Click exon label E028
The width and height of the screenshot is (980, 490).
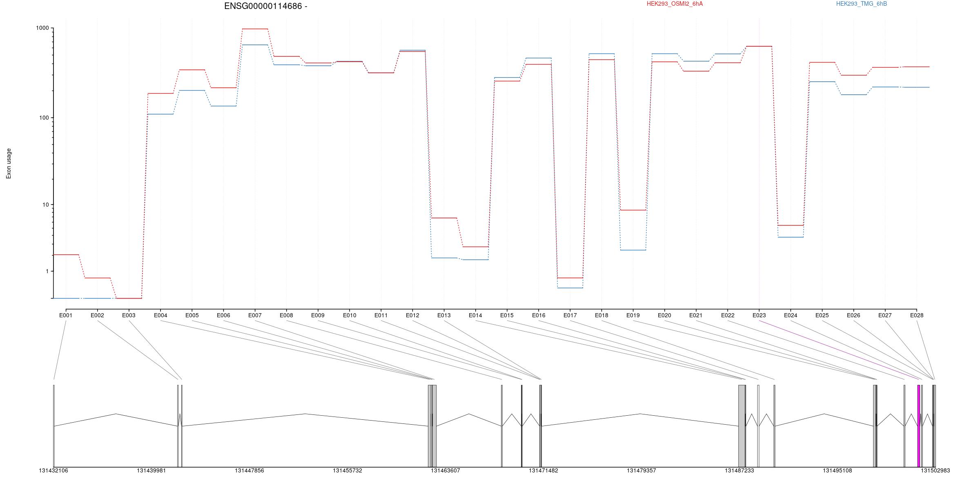917,315
